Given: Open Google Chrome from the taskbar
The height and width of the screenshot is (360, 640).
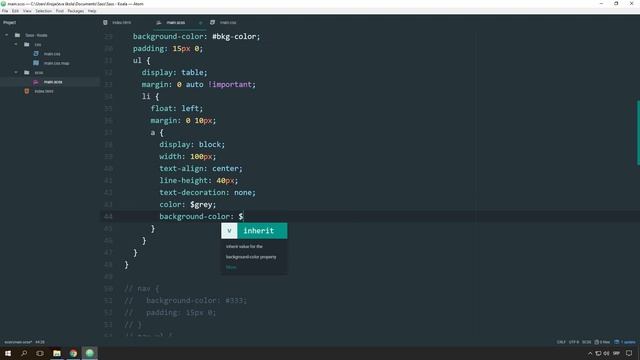Looking at the screenshot, I should click(73, 353).
